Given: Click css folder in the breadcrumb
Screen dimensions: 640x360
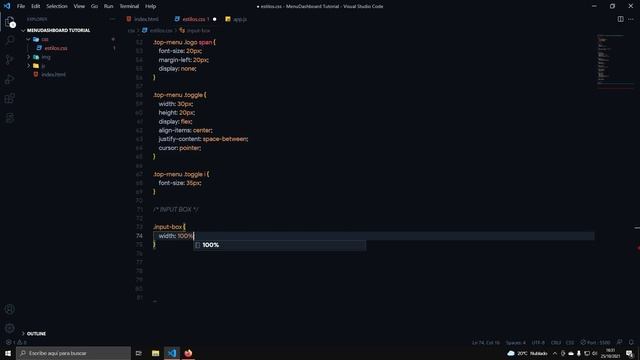Looking at the screenshot, I should click(x=131, y=31).
